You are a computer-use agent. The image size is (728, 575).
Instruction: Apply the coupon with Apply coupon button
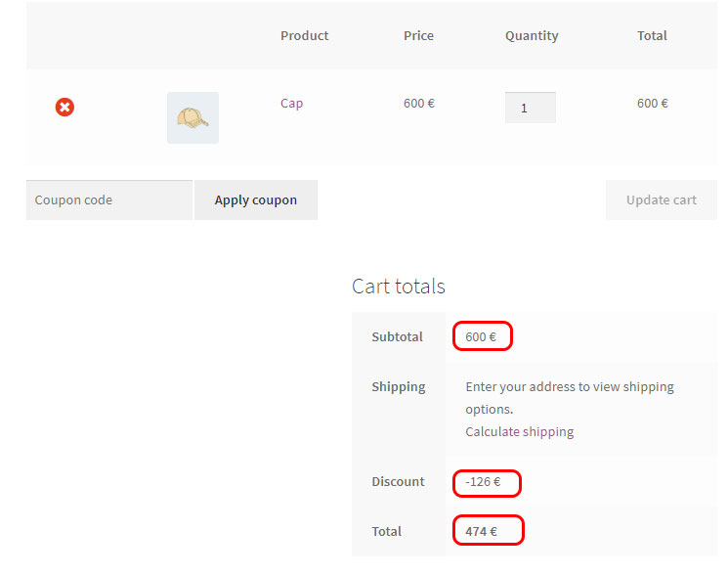(x=256, y=200)
